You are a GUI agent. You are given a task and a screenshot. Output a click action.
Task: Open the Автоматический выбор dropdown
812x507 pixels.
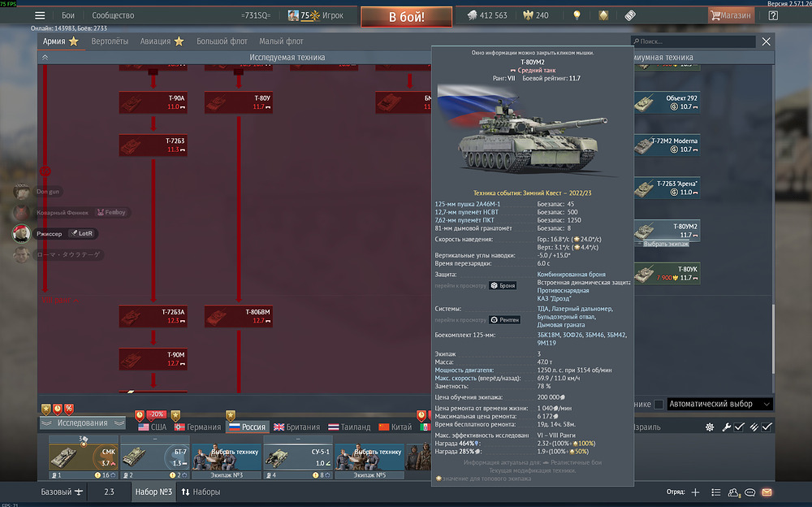point(719,404)
